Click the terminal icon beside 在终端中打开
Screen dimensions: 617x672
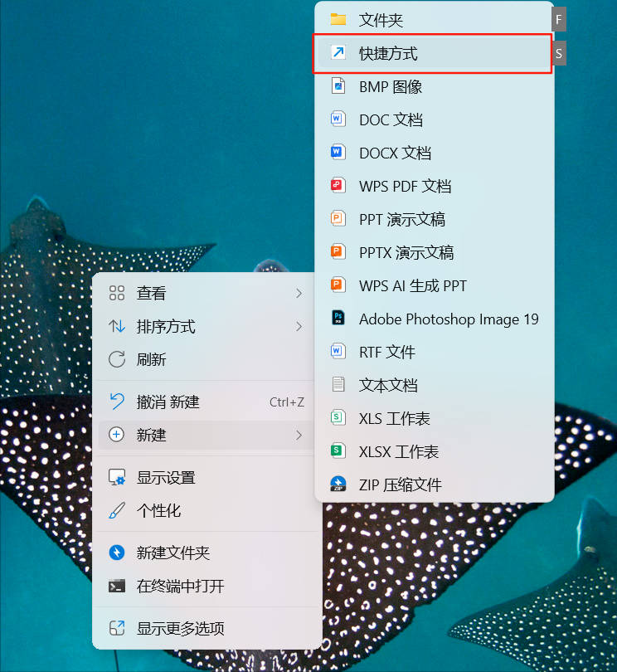117,586
